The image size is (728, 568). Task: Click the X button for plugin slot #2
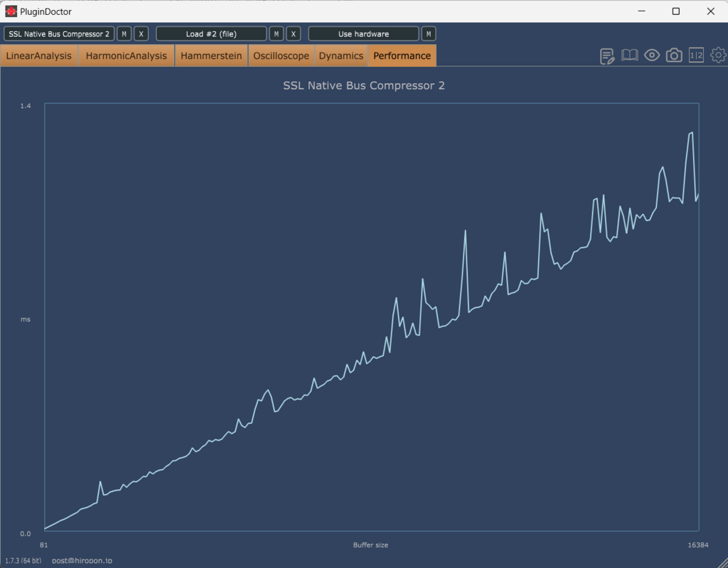(x=294, y=34)
